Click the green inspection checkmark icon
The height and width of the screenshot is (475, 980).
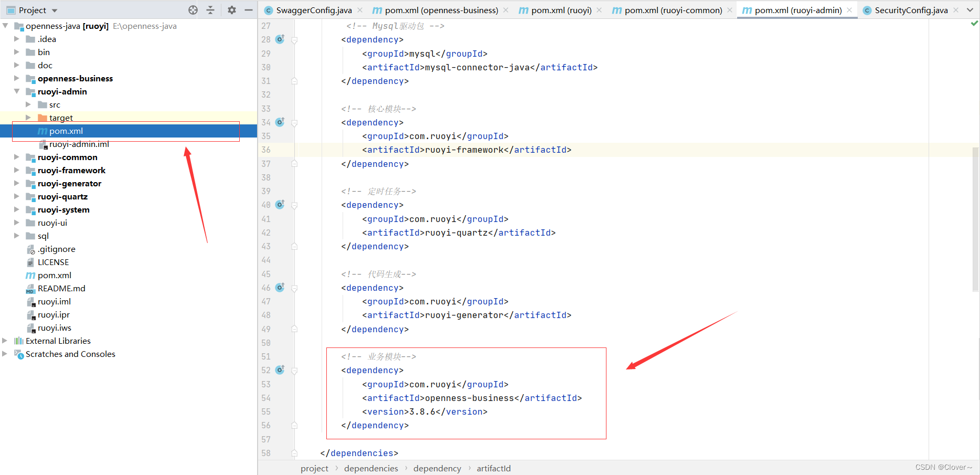pos(974,23)
